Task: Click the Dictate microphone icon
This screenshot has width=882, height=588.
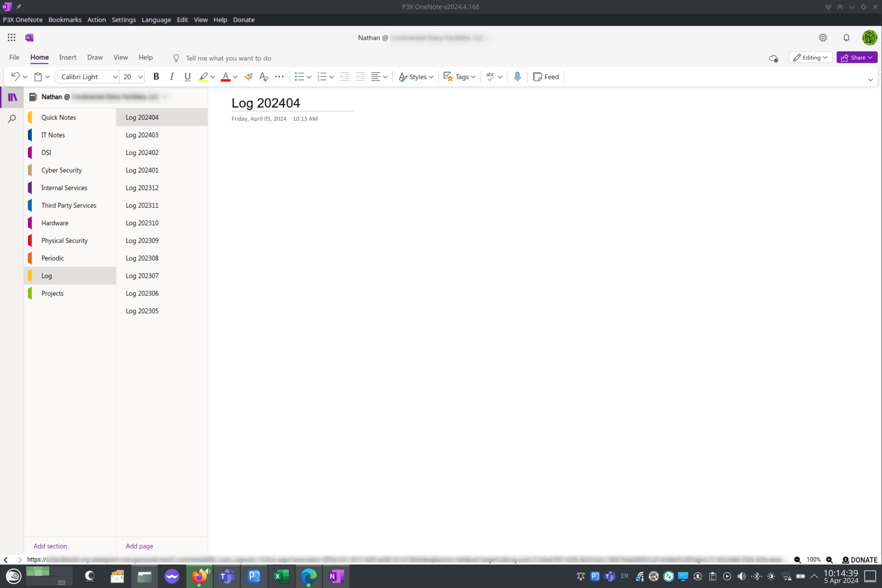Action: pyautogui.click(x=517, y=76)
